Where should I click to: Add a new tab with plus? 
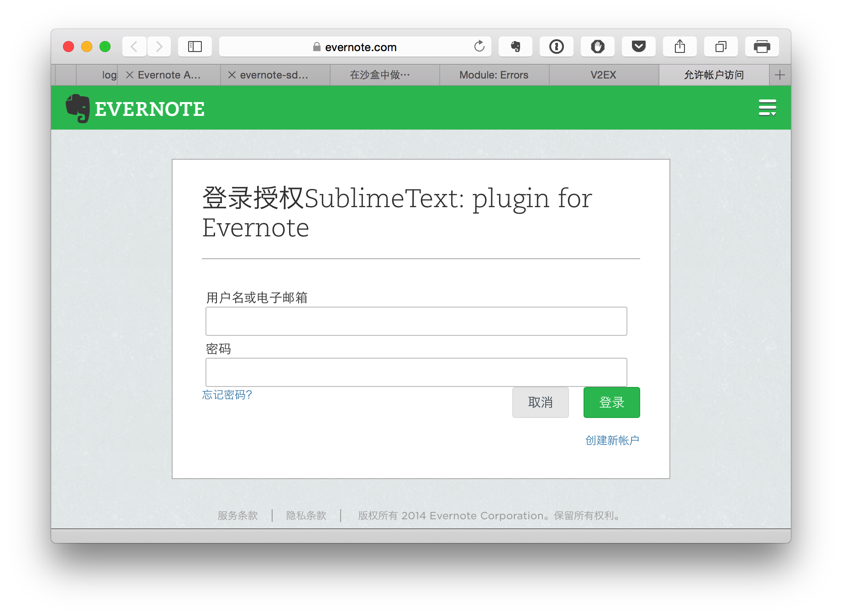pos(780,75)
